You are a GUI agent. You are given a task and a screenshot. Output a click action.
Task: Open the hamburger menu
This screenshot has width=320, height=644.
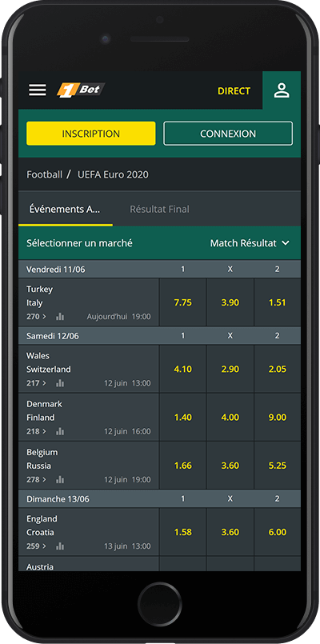38,90
